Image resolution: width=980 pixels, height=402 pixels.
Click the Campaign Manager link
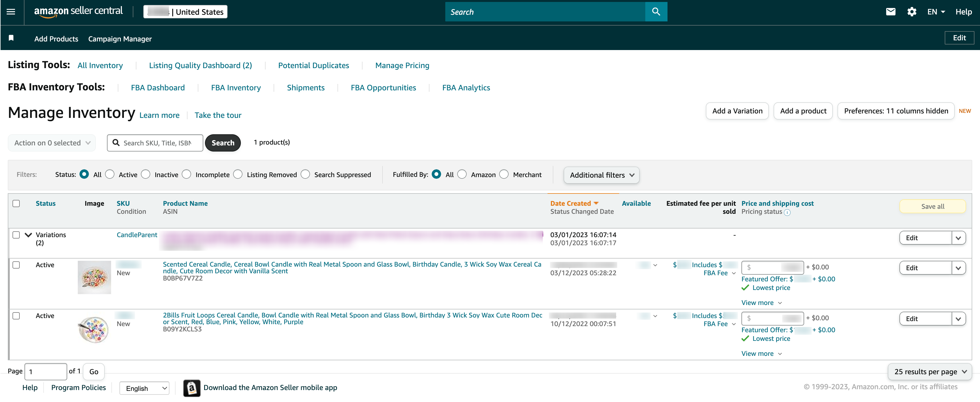(x=120, y=39)
